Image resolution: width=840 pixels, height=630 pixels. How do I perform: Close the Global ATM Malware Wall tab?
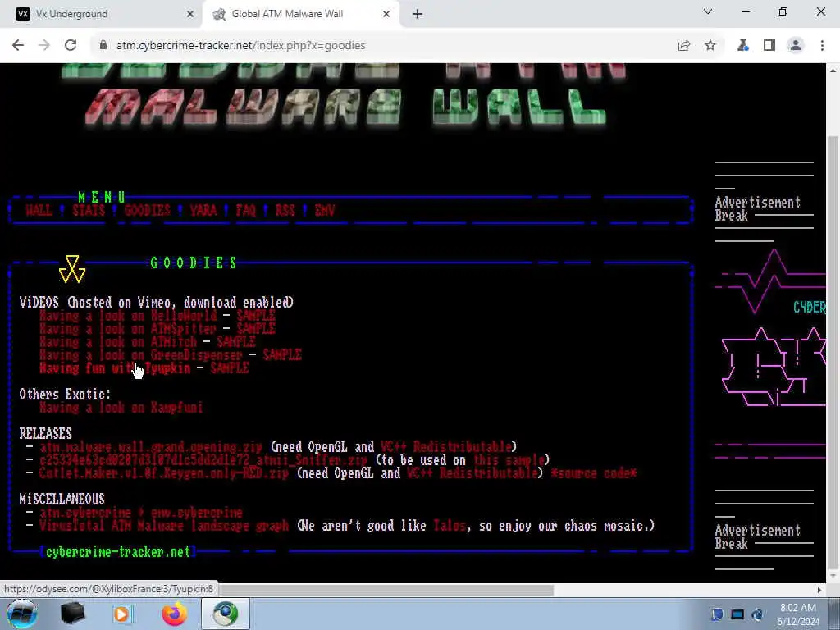(x=386, y=15)
